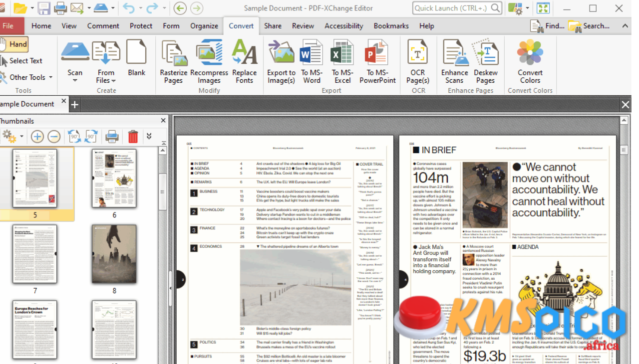Rotate thumbnails pages counterclockwise
The height and width of the screenshot is (364, 639).
coord(74,136)
